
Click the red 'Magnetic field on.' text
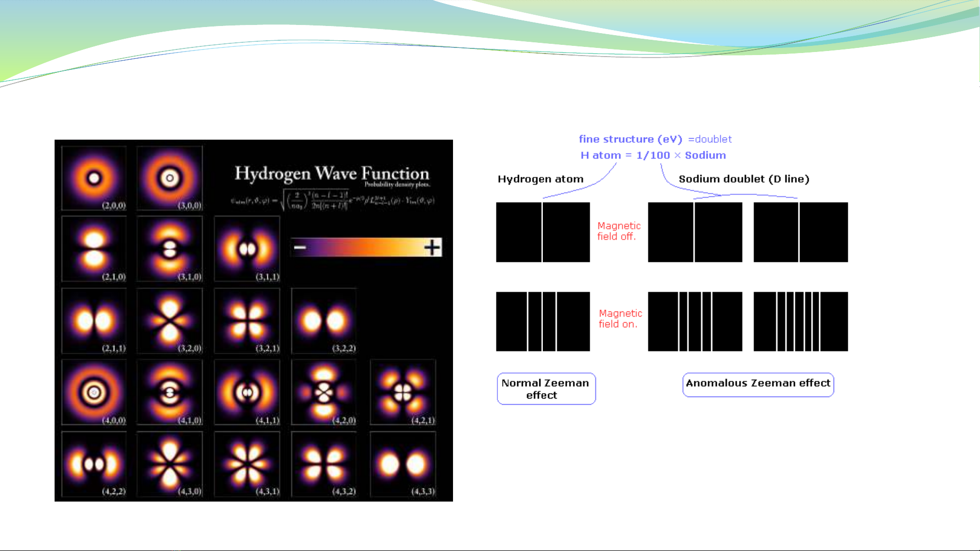(x=620, y=319)
